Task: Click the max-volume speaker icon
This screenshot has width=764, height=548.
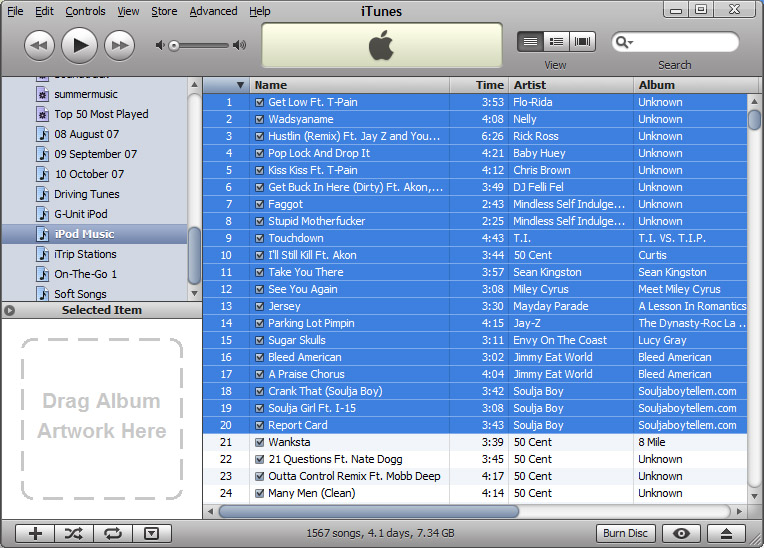Action: [239, 45]
